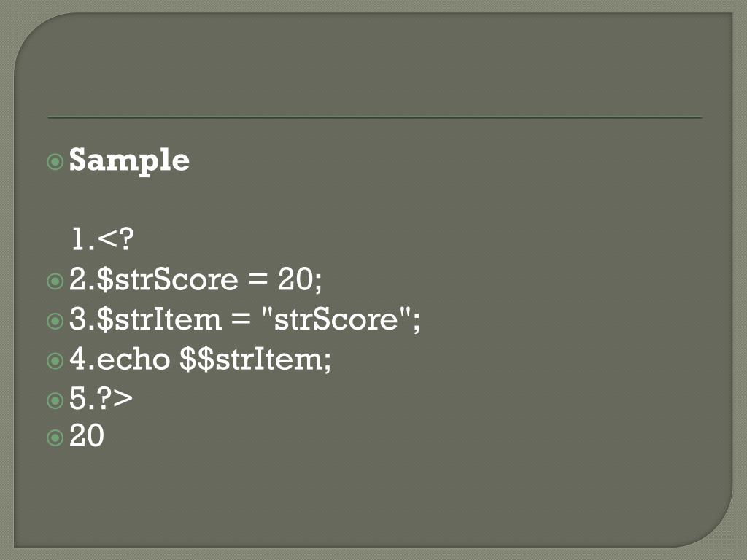Image resolution: width=747 pixels, height=560 pixels.
Task: Click the bullet before $strItem assignment
Action: coord(55,321)
